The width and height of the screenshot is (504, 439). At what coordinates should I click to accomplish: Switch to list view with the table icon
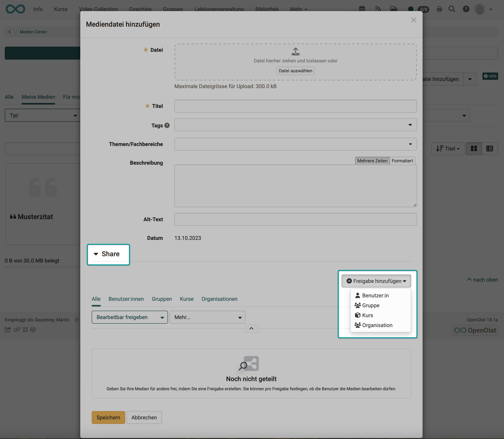[x=490, y=148]
